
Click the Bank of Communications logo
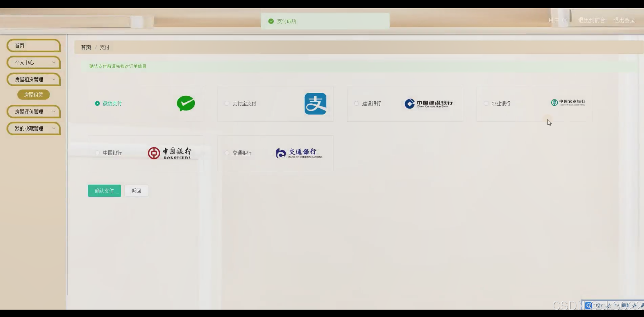[299, 153]
